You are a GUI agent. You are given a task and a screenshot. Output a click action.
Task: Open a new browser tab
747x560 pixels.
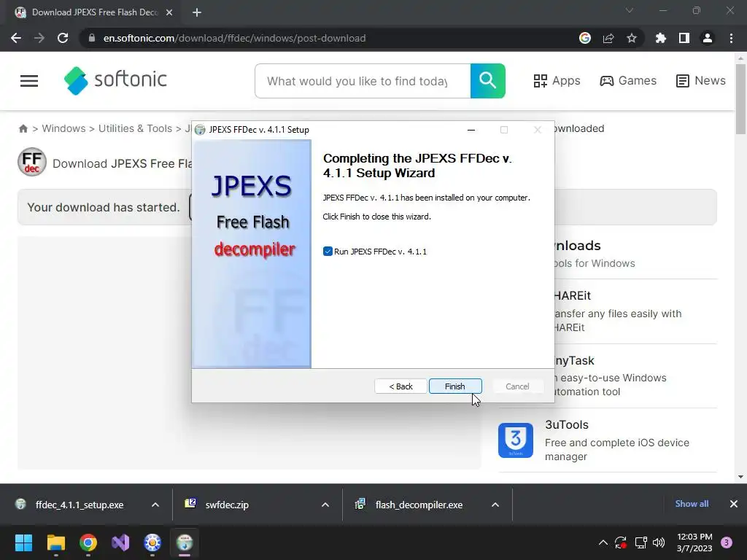point(197,12)
